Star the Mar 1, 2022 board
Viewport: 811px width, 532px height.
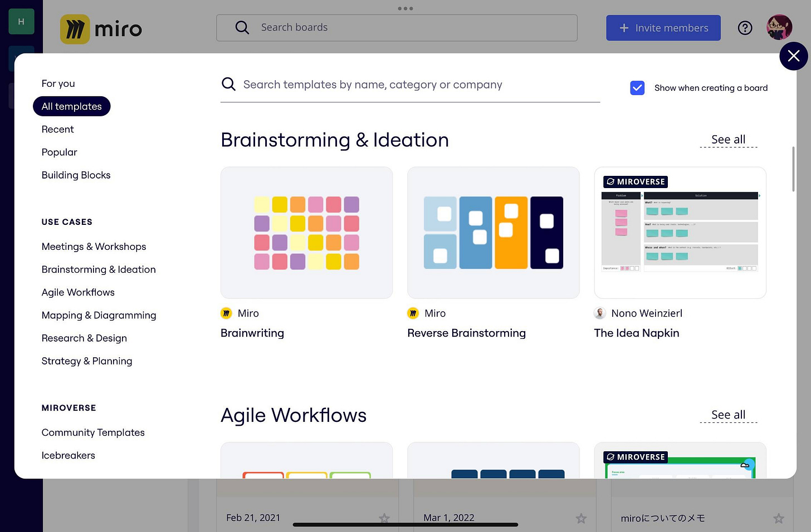[581, 519]
